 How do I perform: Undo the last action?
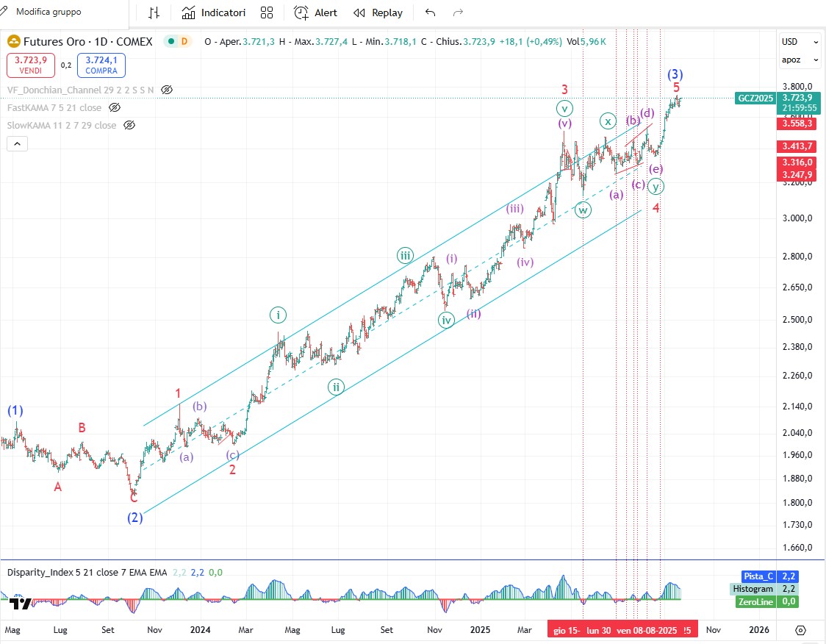pos(431,12)
